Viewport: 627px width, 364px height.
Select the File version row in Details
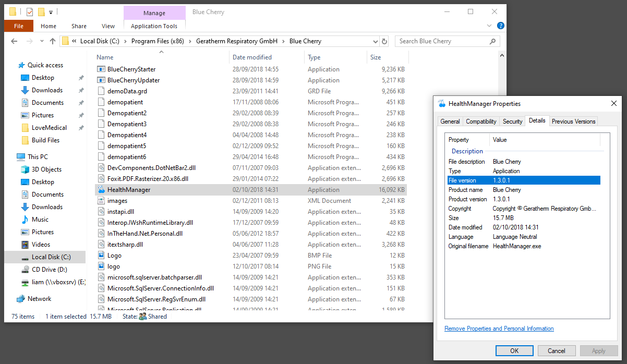pos(524,180)
